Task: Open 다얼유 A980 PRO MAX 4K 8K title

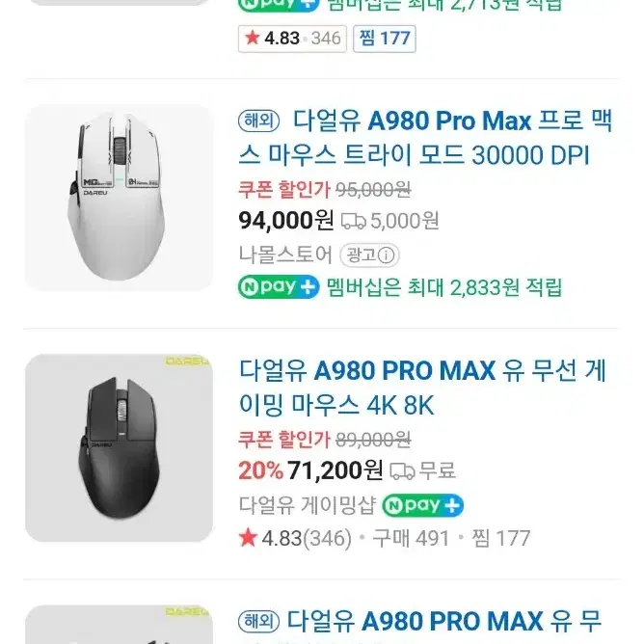Action: [x=422, y=388]
